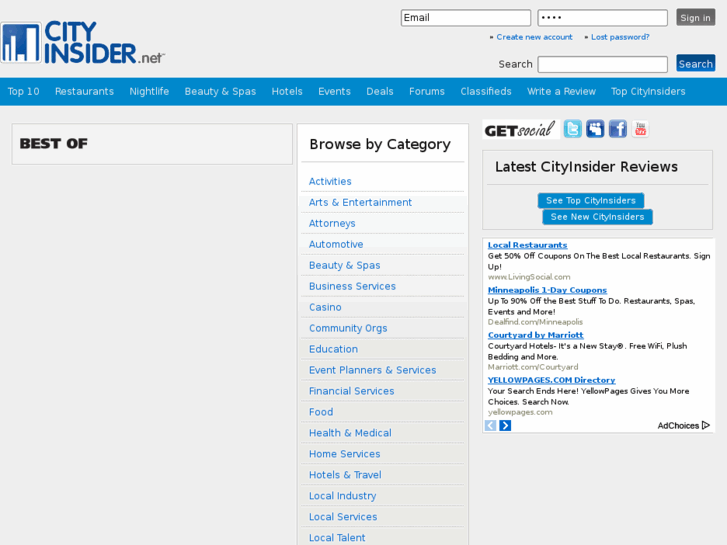The image size is (727, 545).
Task: Open the Facebook social icon
Action: 618,129
